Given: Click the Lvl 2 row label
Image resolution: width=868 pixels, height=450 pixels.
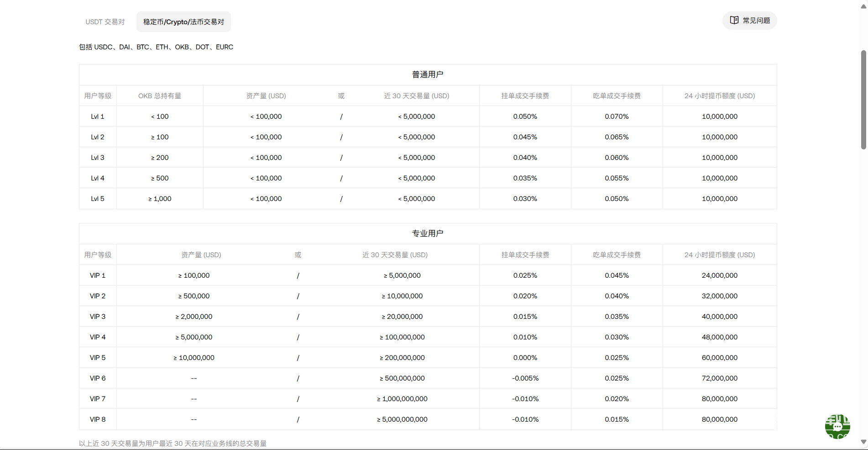Looking at the screenshot, I should (98, 137).
